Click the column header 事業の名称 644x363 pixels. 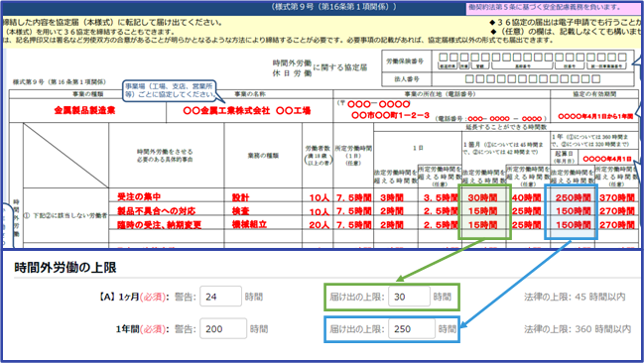tap(250, 94)
